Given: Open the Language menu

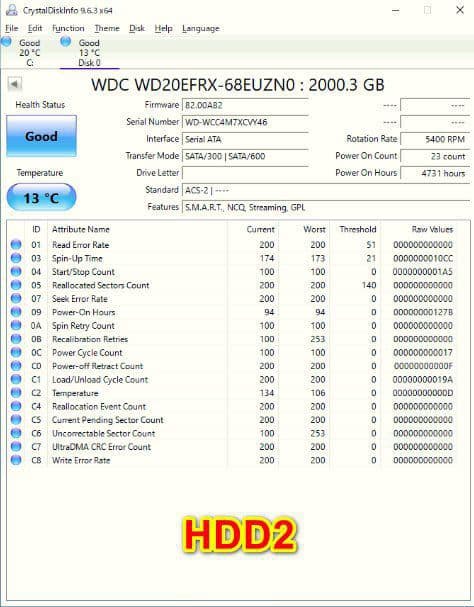Looking at the screenshot, I should (x=201, y=28).
